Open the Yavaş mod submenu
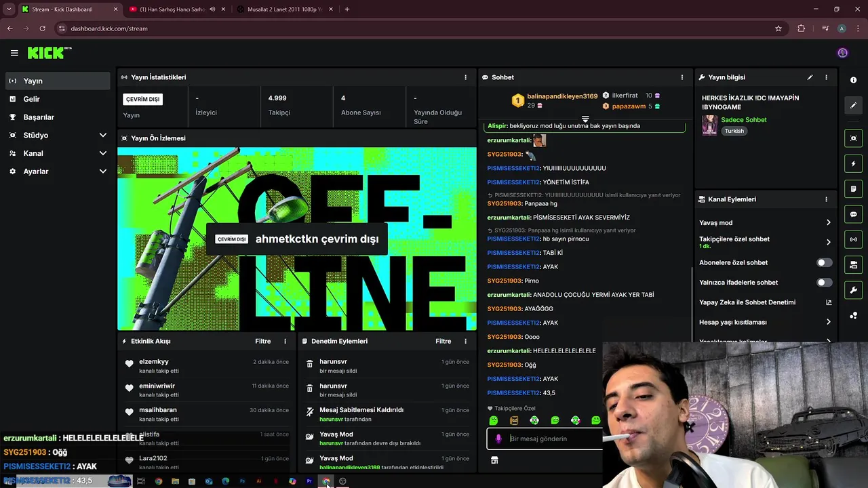 (x=765, y=222)
